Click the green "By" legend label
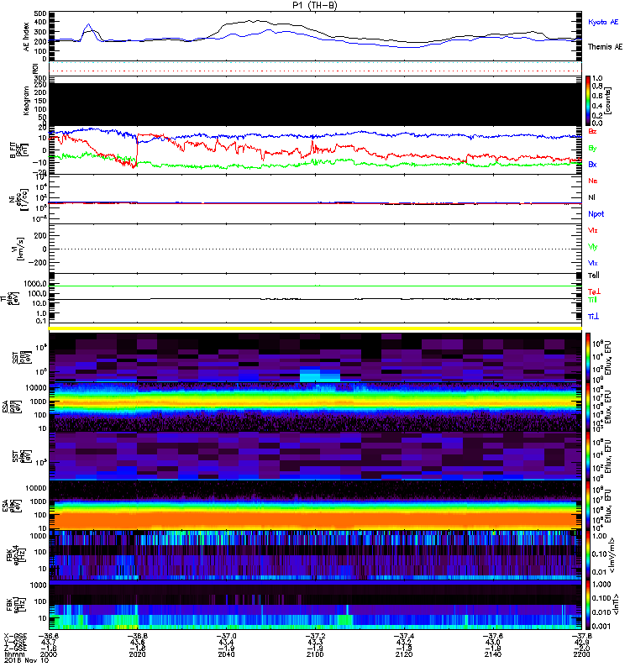The height and width of the screenshot is (672, 630). 592,149
